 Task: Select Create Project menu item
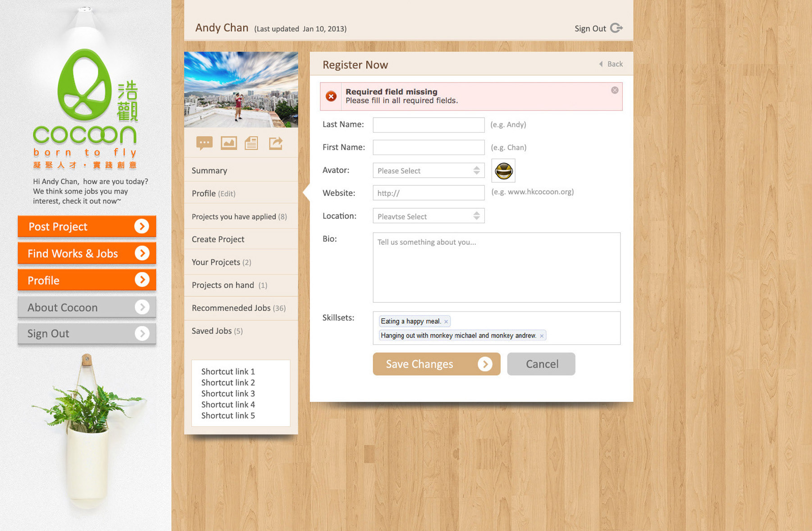point(241,239)
